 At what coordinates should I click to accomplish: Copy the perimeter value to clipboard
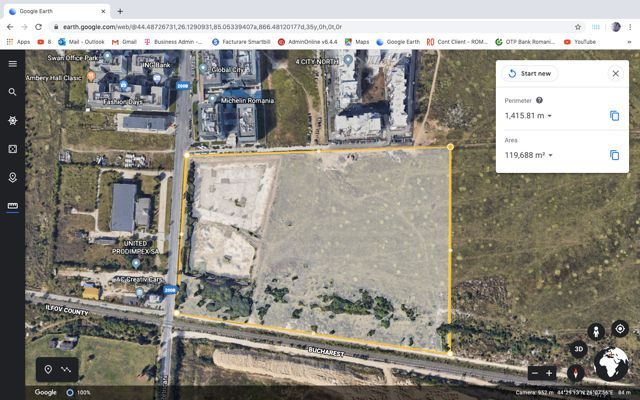[x=614, y=116]
